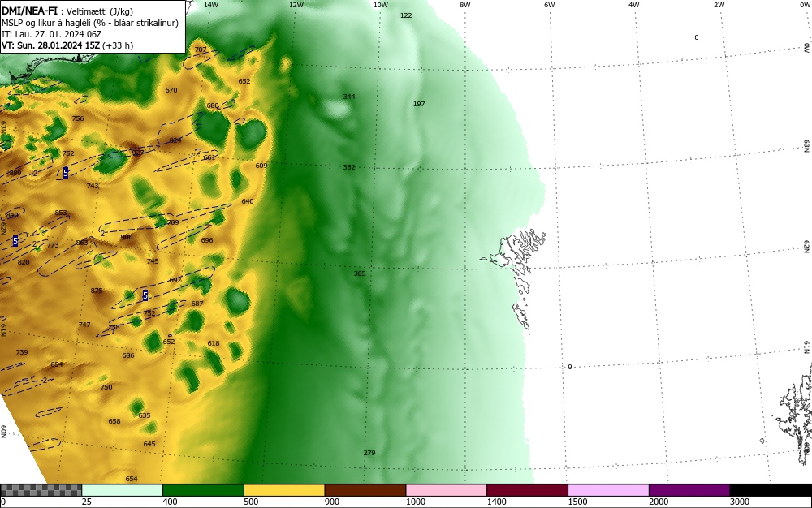Viewport: 812px width, 508px height.
Task: Select the legend tick label 1000
Action: tap(416, 502)
